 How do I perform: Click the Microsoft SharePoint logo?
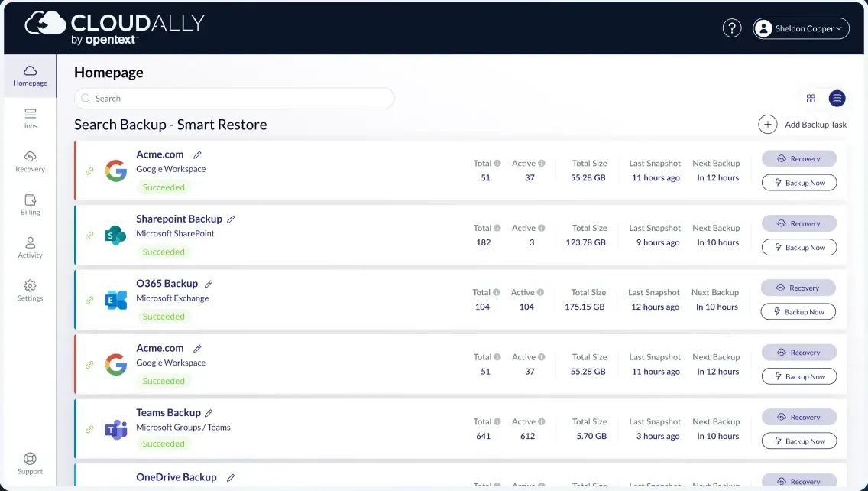pos(115,236)
